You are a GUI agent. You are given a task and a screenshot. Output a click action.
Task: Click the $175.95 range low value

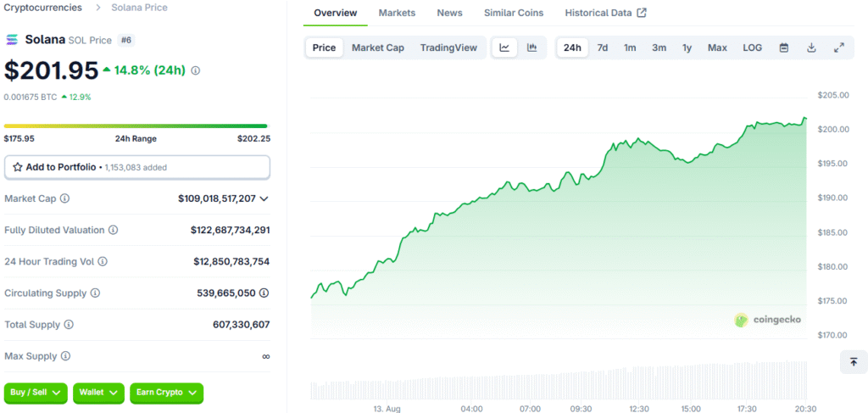tap(19, 138)
